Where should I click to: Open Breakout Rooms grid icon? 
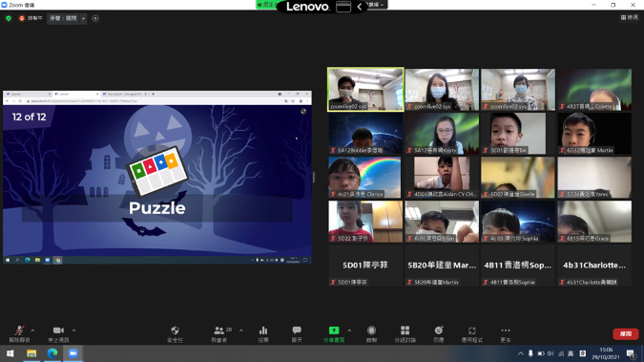405,333
